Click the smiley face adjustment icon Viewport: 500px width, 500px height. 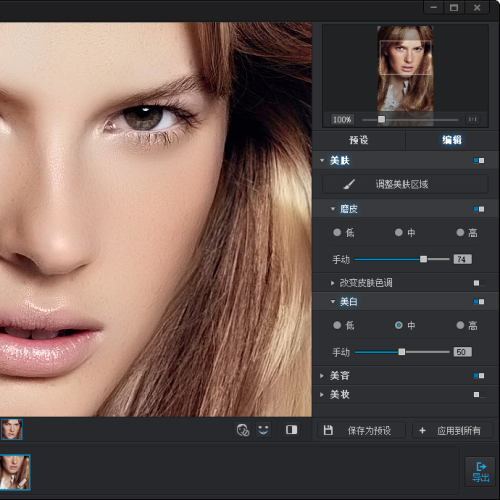coord(263,430)
